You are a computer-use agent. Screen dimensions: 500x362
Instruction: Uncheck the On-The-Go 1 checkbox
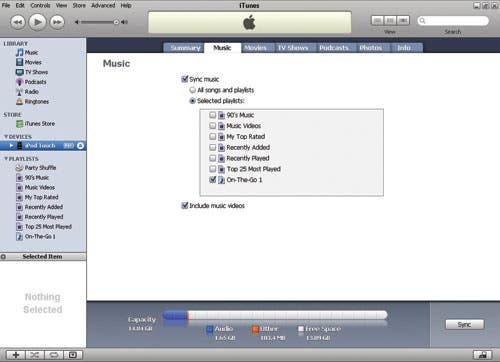click(x=213, y=180)
